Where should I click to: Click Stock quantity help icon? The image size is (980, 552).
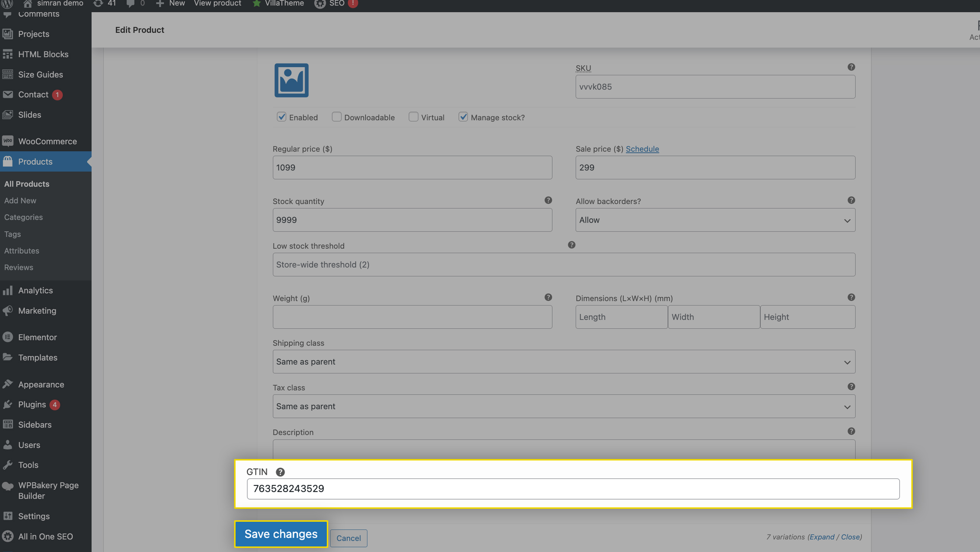pos(548,200)
